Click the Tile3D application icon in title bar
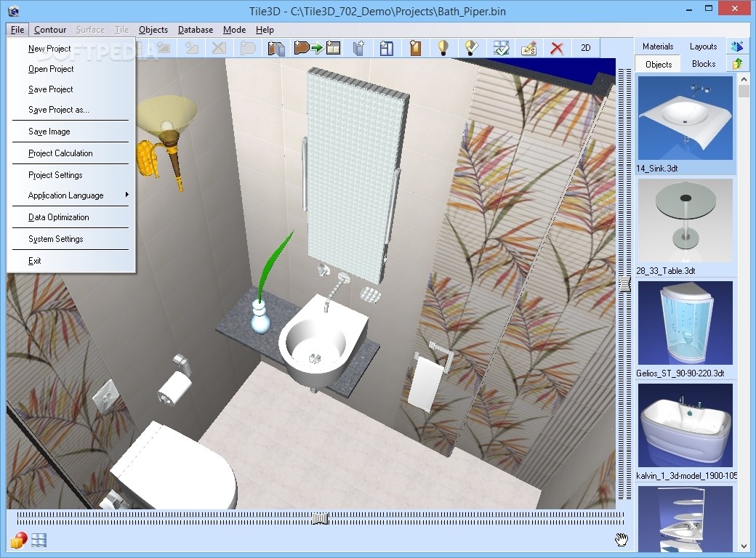This screenshot has width=756, height=558. tap(14, 11)
